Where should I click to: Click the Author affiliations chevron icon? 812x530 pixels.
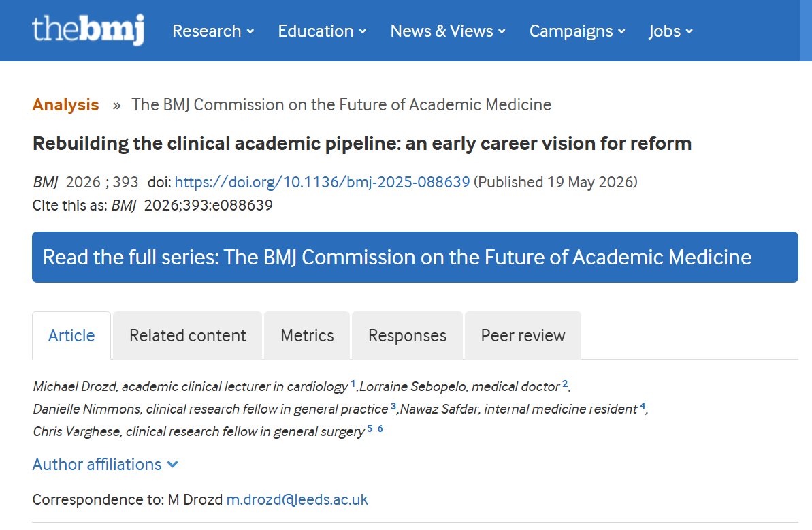coord(173,465)
